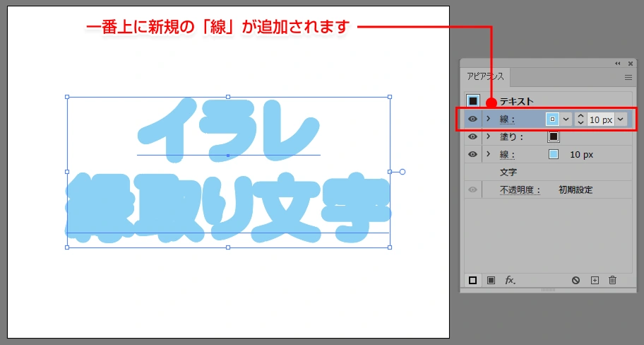The image size is (644, 345).
Task: Open the fx Add New Effect menu
Action: click(x=510, y=280)
